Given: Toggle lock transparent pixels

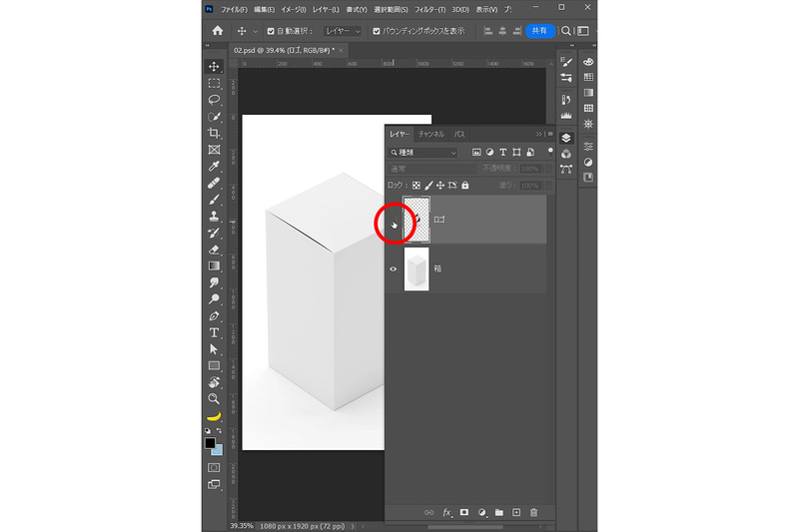Looking at the screenshot, I should (x=416, y=186).
